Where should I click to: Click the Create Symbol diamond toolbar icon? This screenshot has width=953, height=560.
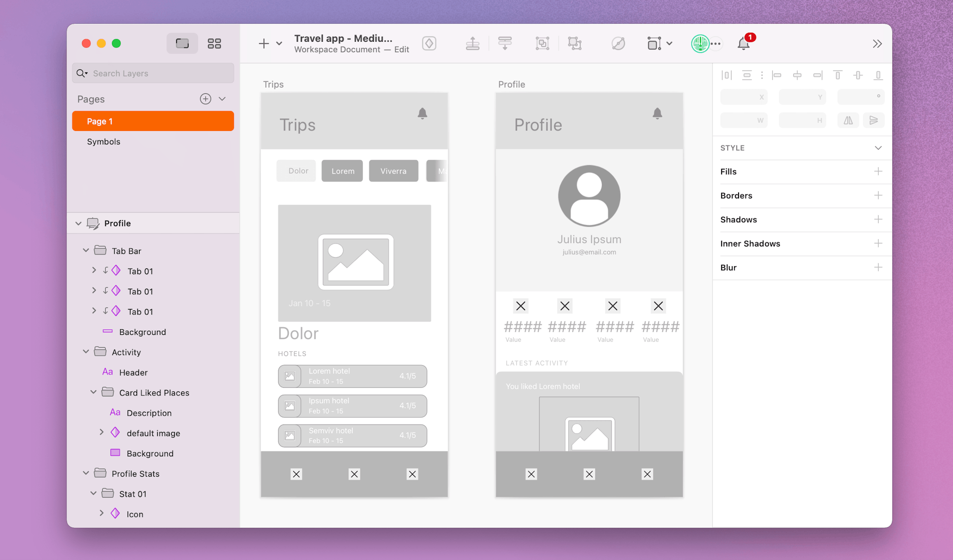[x=429, y=43]
